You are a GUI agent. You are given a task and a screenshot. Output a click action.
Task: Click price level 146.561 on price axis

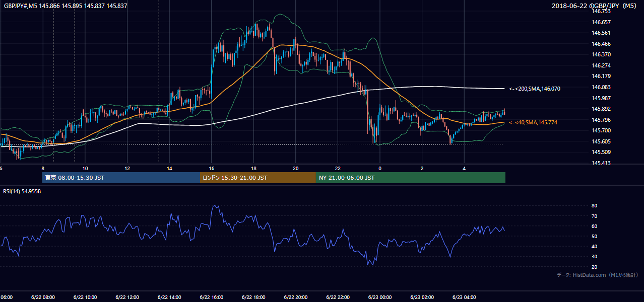[x=601, y=33]
